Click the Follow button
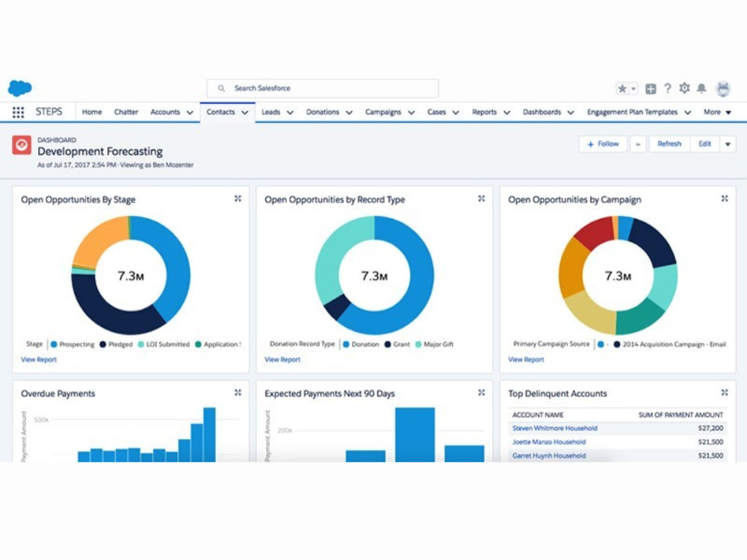 pos(603,144)
